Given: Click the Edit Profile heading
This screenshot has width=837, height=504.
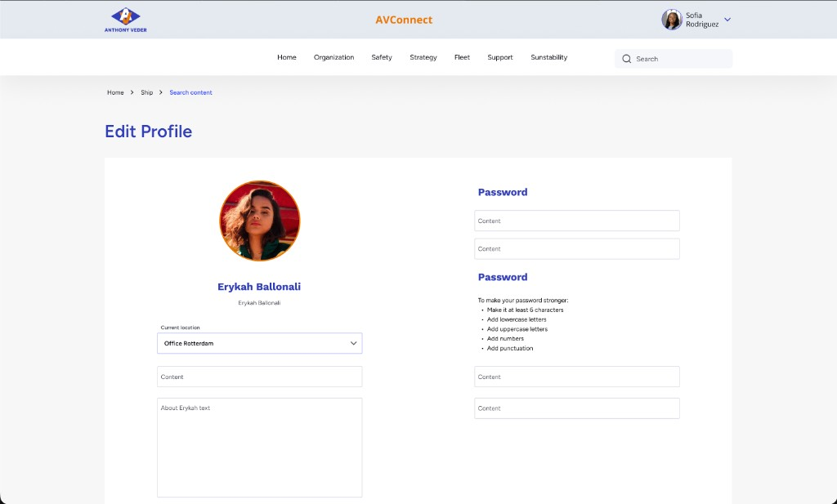Looking at the screenshot, I should [x=149, y=132].
